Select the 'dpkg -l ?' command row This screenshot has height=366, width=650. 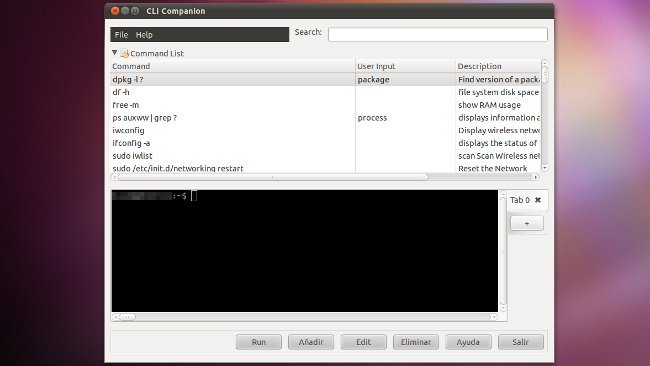325,79
